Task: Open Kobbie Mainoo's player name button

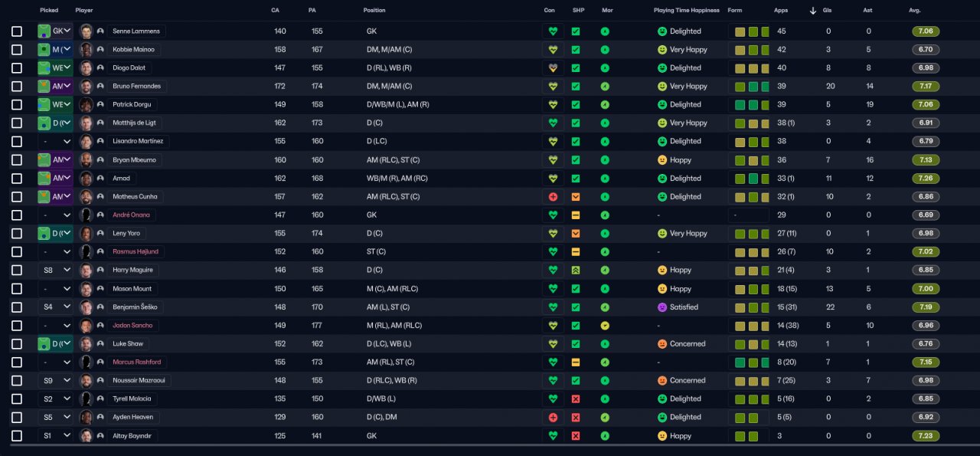Action: pyautogui.click(x=133, y=50)
